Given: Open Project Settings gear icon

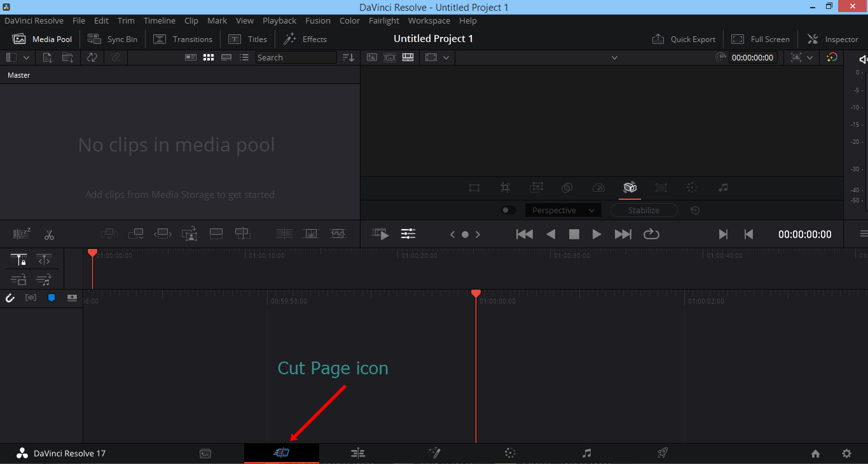Looking at the screenshot, I should [846, 454].
